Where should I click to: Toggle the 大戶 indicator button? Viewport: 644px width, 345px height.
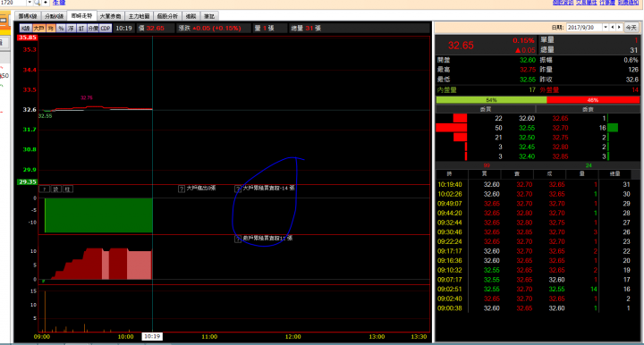39,29
